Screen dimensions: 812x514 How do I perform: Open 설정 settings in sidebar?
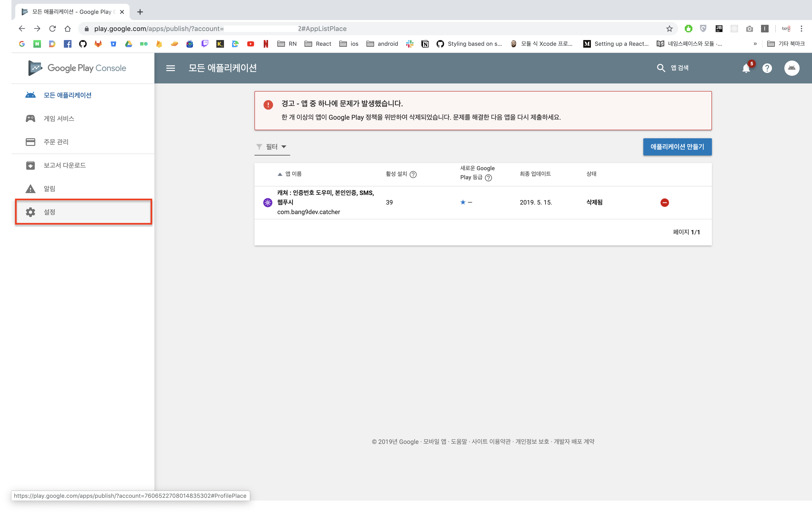(50, 212)
